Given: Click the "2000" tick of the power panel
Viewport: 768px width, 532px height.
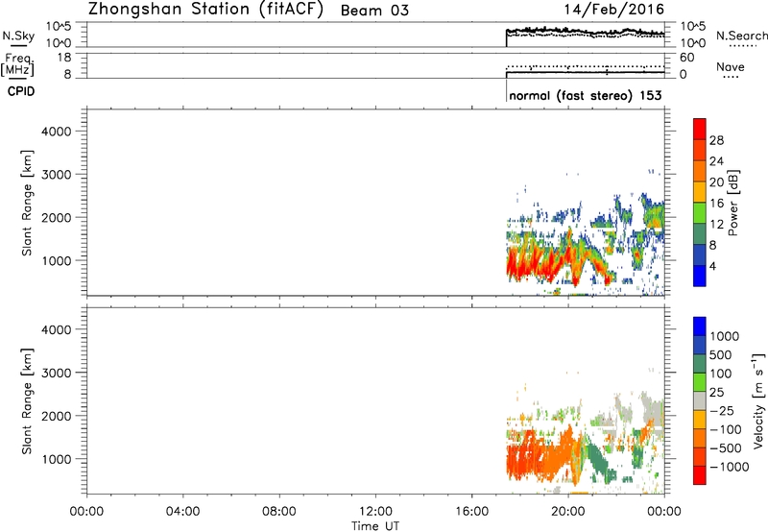Looking at the screenshot, I should 57,217.
